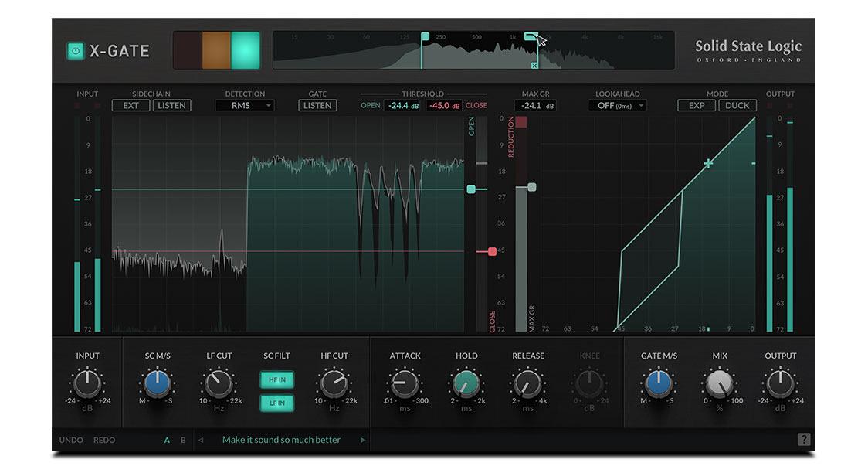Toggle the HF IN filter switch
868x473 pixels.
pos(276,379)
